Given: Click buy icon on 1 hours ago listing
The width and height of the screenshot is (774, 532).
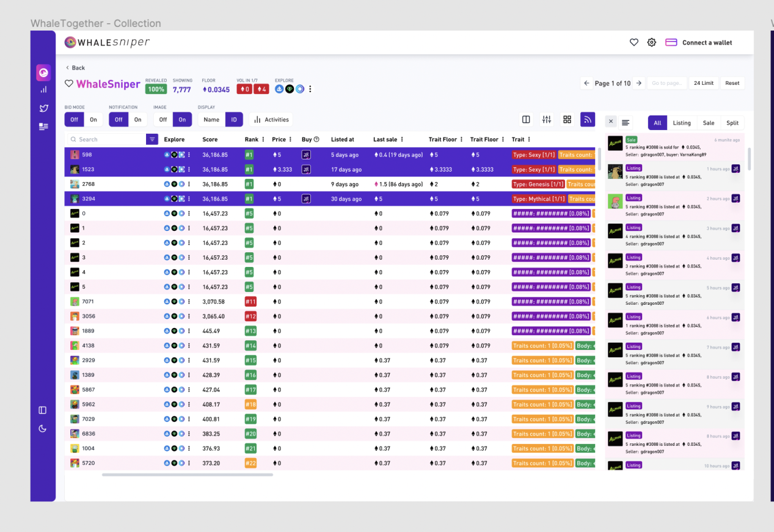Looking at the screenshot, I should tap(736, 169).
